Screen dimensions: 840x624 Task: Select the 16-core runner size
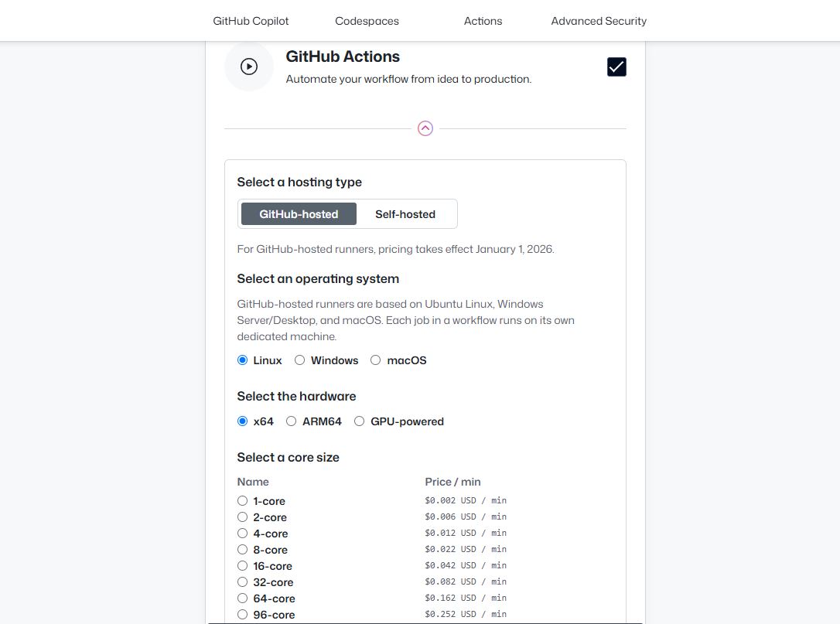point(242,565)
